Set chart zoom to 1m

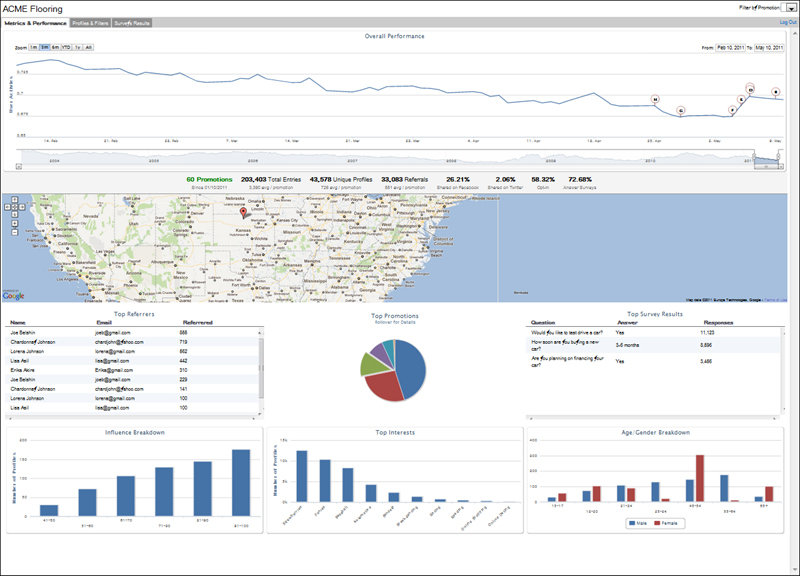33,47
